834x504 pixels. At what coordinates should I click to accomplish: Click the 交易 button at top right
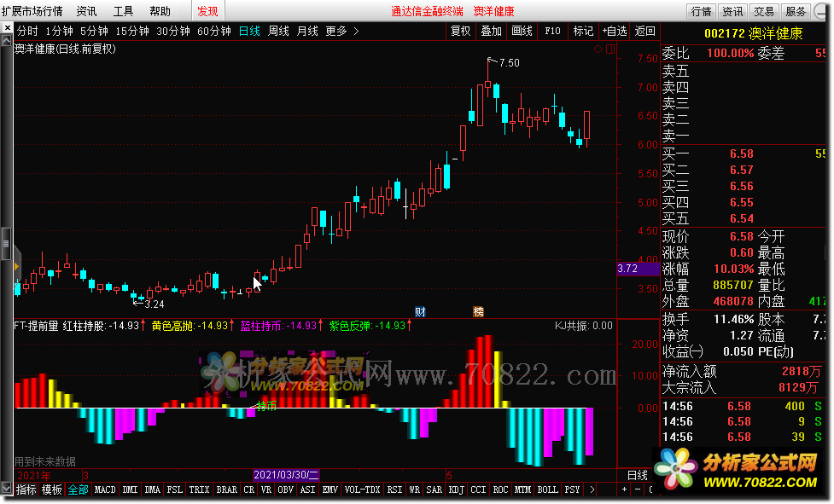tap(764, 11)
